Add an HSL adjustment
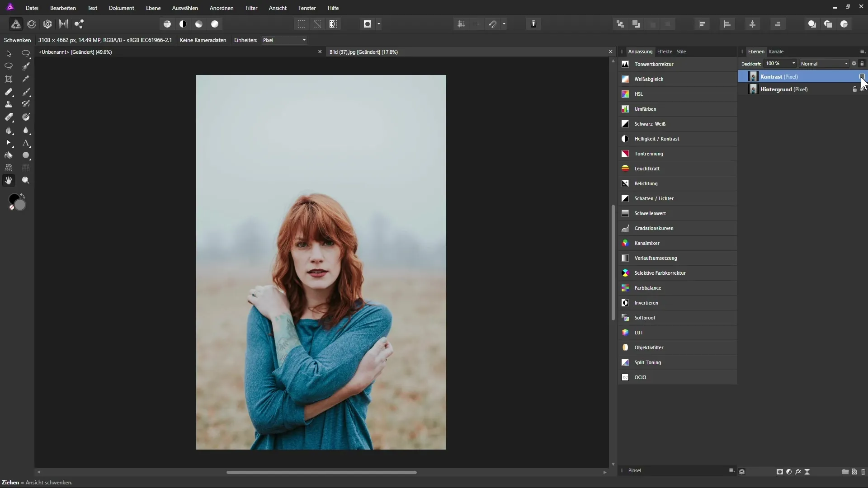 point(677,94)
